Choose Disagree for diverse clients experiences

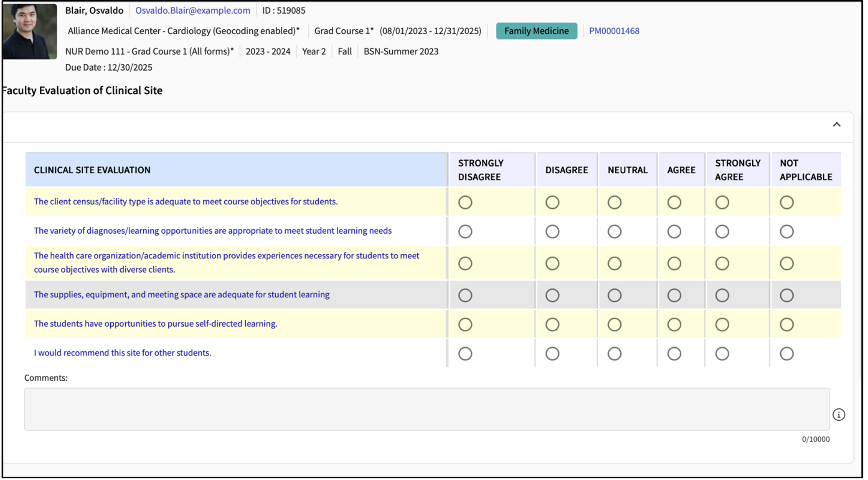pyautogui.click(x=552, y=263)
